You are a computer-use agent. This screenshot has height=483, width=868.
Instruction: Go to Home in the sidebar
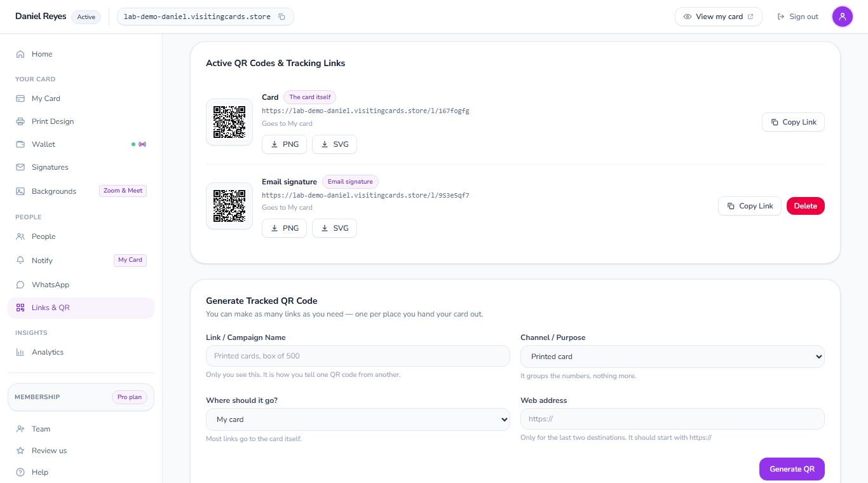pos(81,54)
